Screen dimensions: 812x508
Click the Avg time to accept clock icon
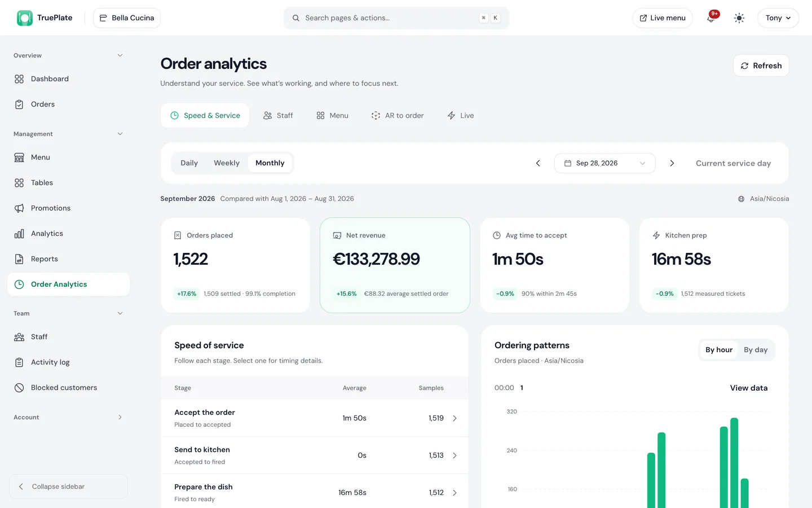tap(497, 235)
